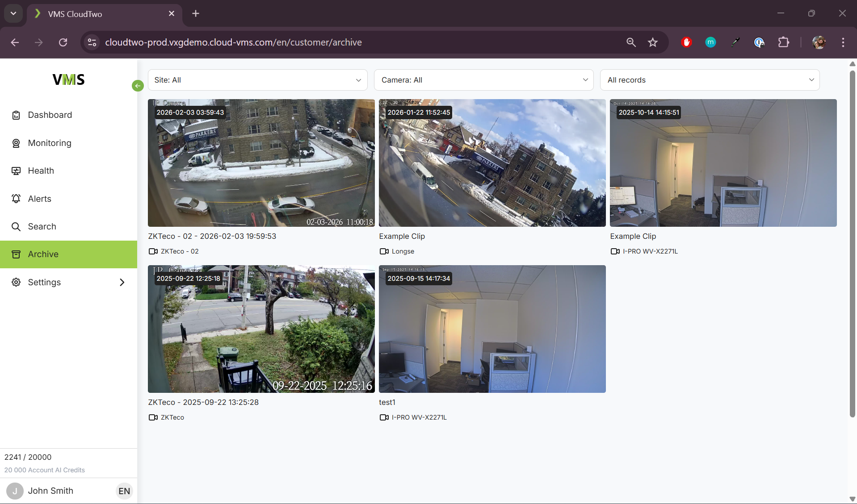Viewport: 857px width, 504px height.
Task: Select the Archive menu item
Action: [68, 254]
